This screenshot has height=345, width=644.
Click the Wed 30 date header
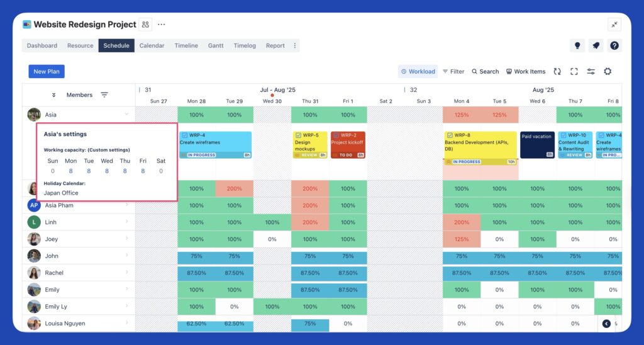point(272,101)
